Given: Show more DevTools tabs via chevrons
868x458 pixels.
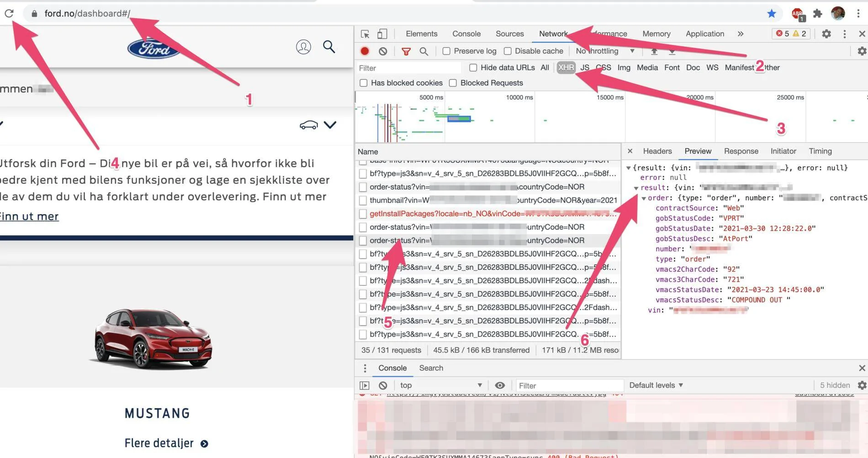Looking at the screenshot, I should (740, 34).
